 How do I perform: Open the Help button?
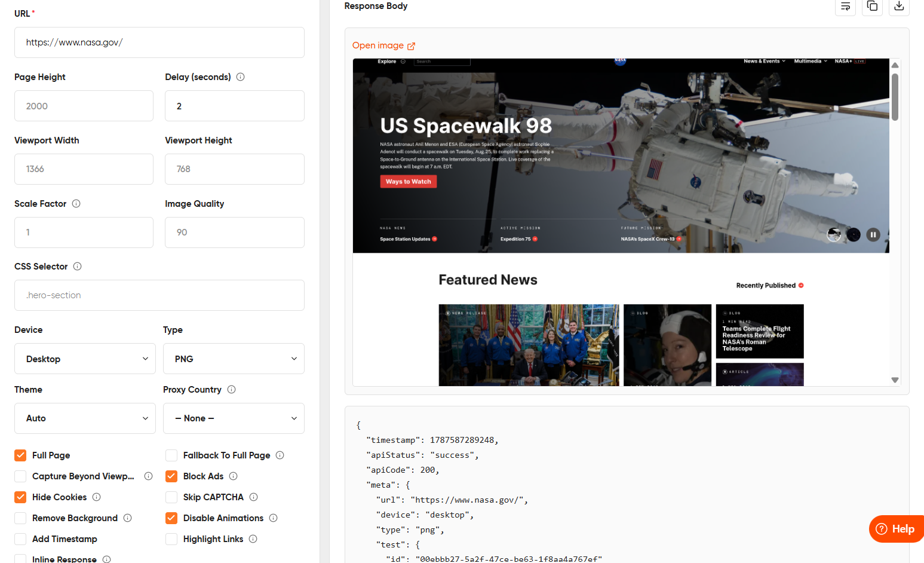pyautogui.click(x=896, y=529)
